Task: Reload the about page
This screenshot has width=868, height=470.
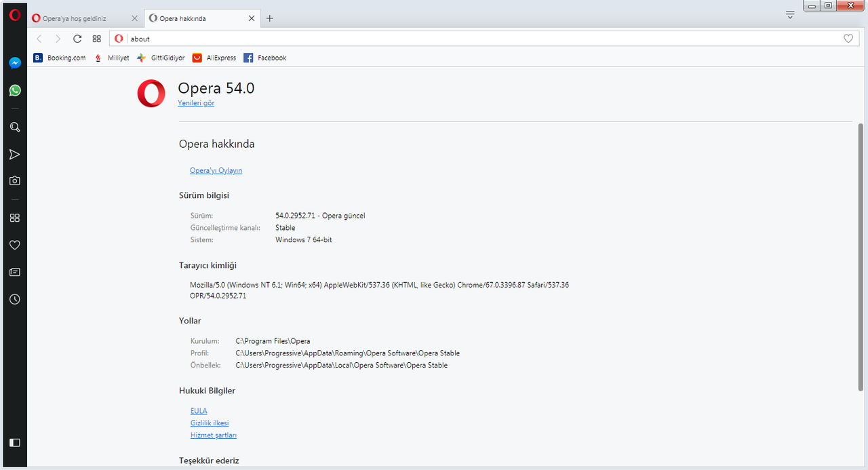Action: click(77, 39)
